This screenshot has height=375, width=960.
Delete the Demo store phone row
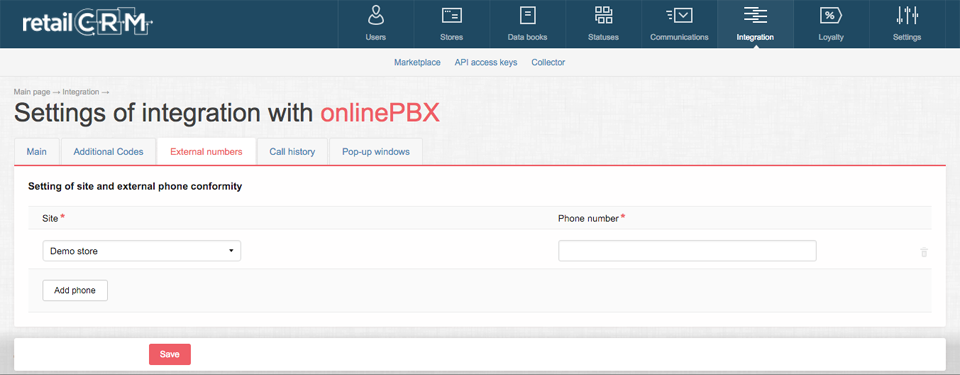click(924, 252)
